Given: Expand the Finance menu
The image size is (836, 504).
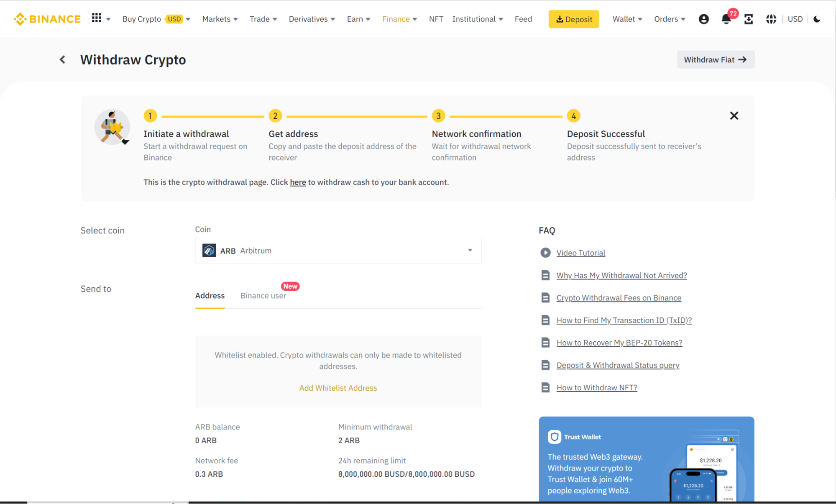Looking at the screenshot, I should [399, 19].
